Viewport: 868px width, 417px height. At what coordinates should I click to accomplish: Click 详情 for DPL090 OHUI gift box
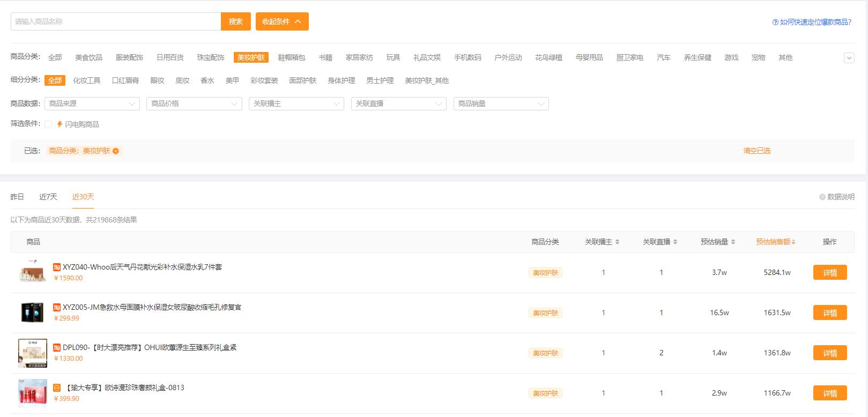click(x=830, y=353)
